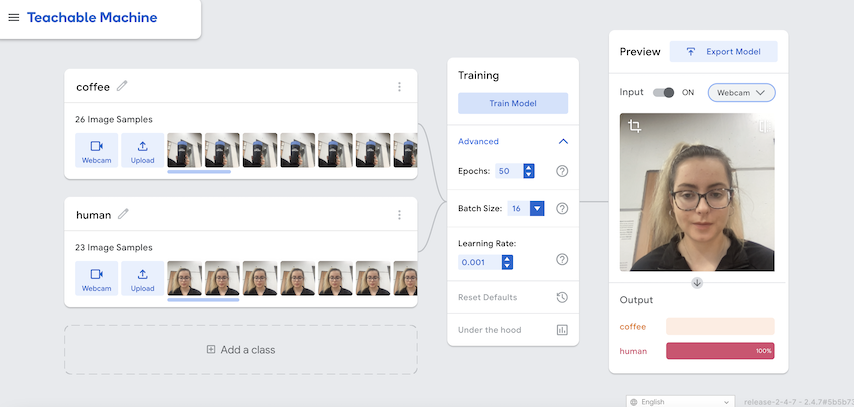Open the three-dot options menu for human class
The width and height of the screenshot is (854, 407).
tap(399, 214)
